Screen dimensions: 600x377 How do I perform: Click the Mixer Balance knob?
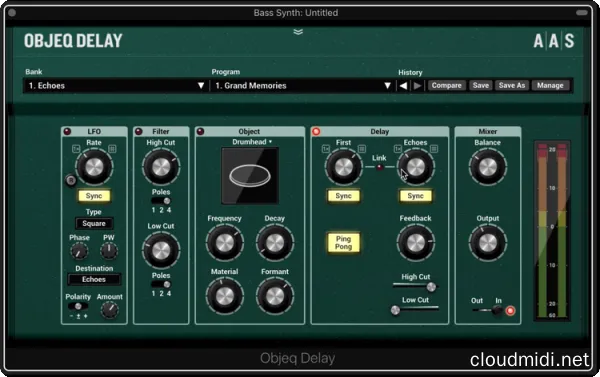[x=488, y=167]
